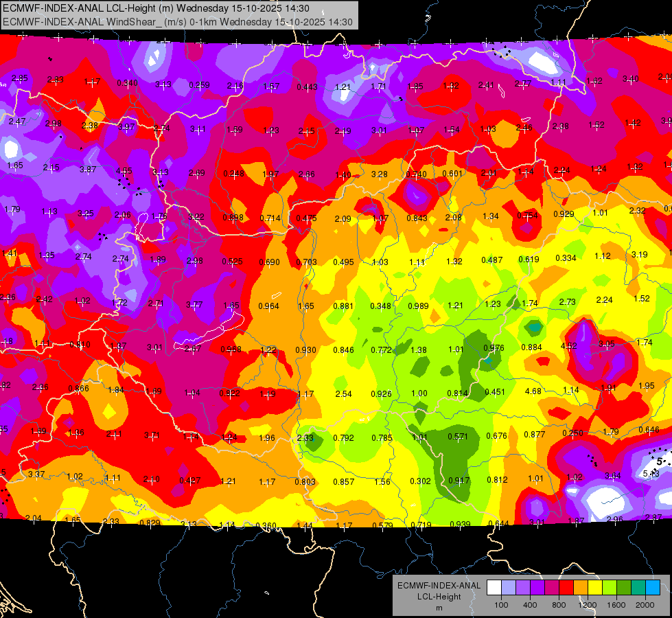
Task: Select the teal legend swatch
Action: (638, 588)
